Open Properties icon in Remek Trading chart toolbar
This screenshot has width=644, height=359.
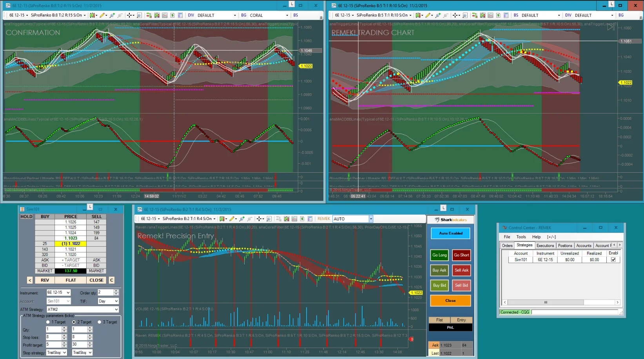pos(506,15)
